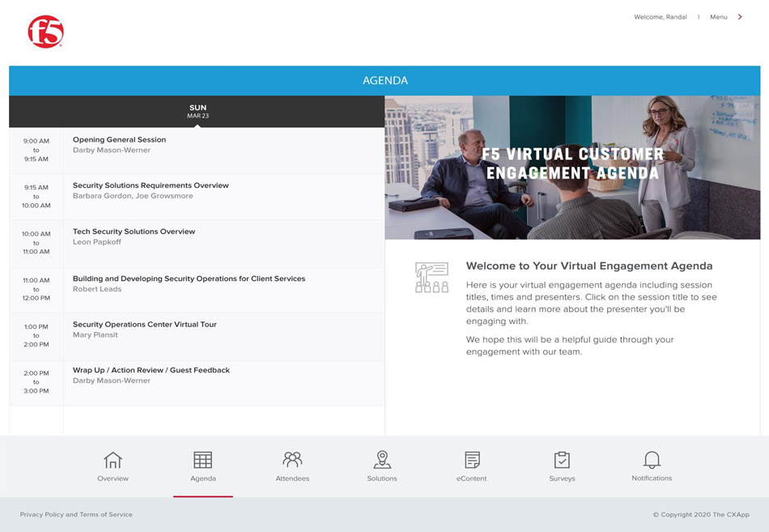Click Copyright 2020 The CXApp text
The height and width of the screenshot is (532, 769).
701,514
